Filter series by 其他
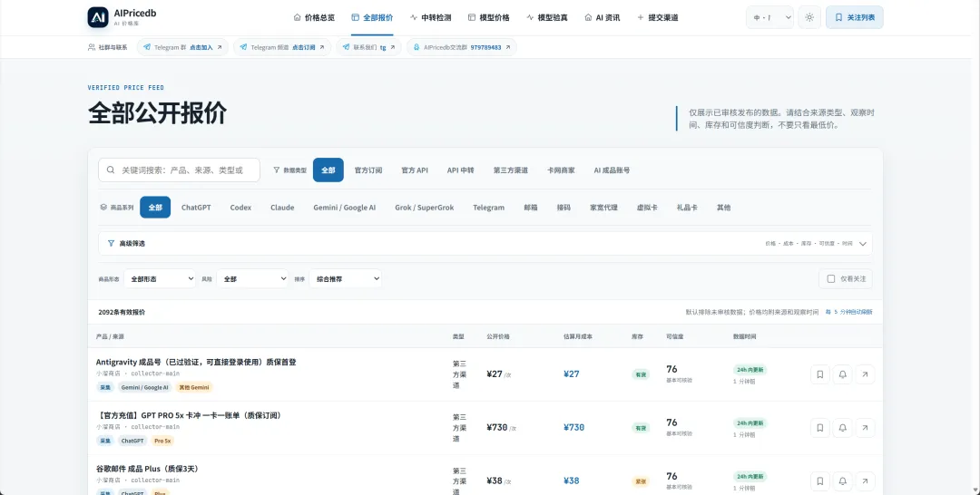Viewport: 980px width, 495px height. pos(724,208)
